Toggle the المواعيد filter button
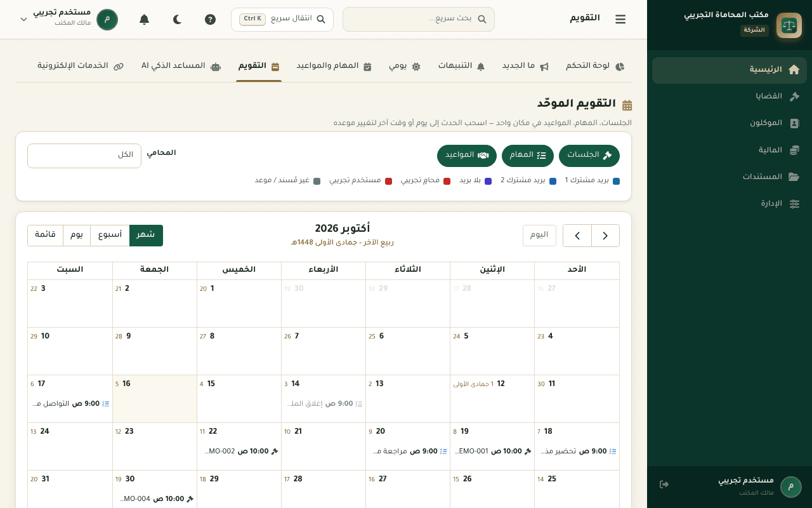The height and width of the screenshot is (508, 812). 467,156
